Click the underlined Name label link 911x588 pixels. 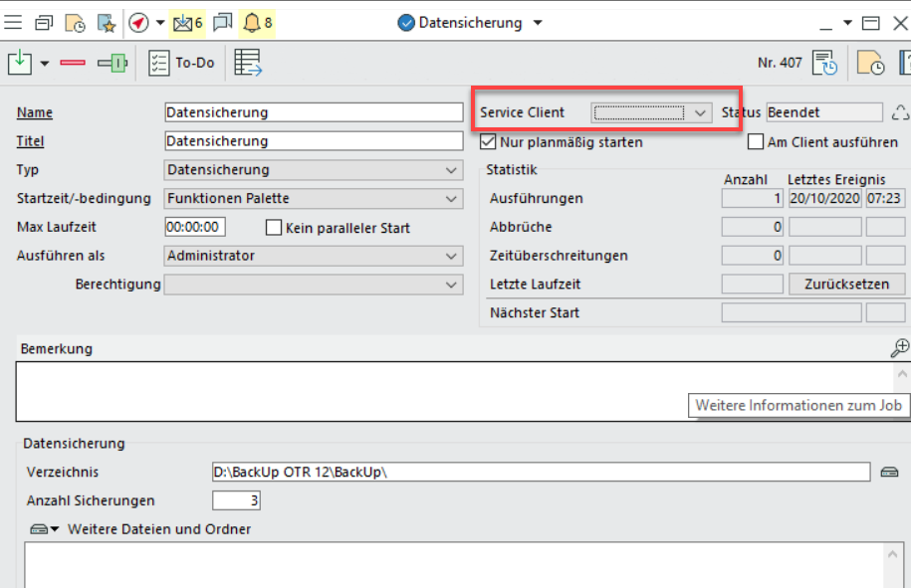point(35,112)
